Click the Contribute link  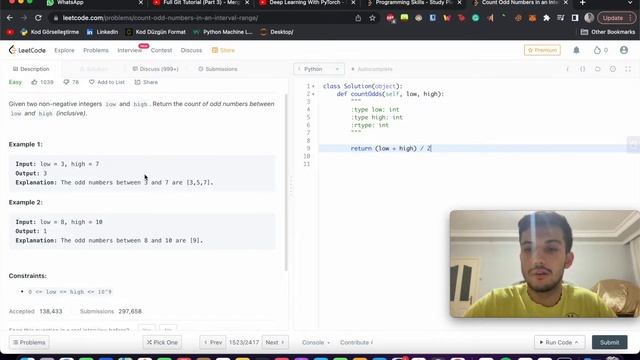[356, 342]
